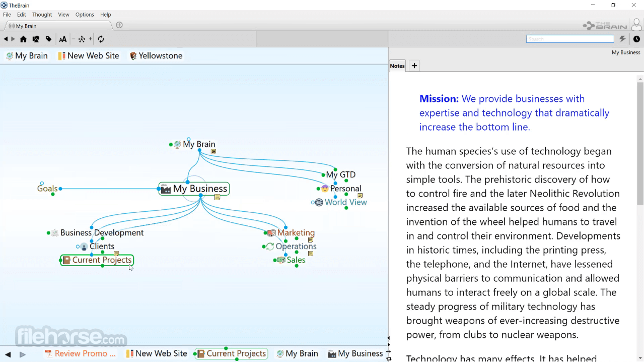Go to the home thought
The height and width of the screenshot is (362, 644).
[23, 39]
